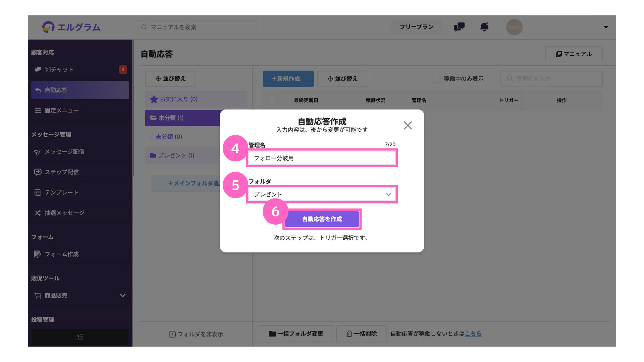Check the select-all checkbox in table header
644x362 pixels.
[x=272, y=100]
